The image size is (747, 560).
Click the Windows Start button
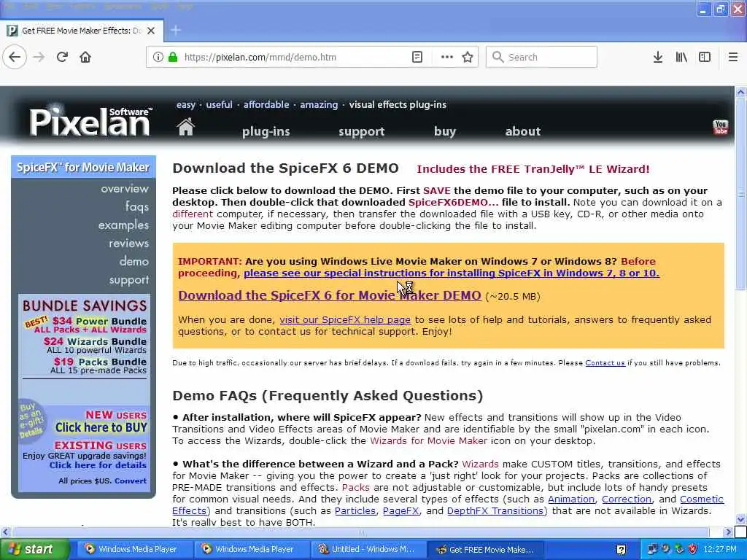pos(34,549)
